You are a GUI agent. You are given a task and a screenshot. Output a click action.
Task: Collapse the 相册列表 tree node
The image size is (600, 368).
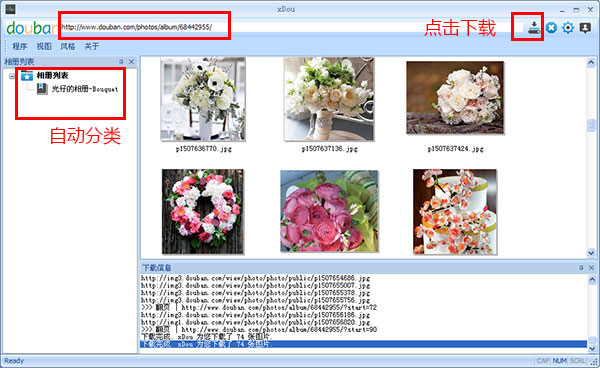tap(12, 76)
